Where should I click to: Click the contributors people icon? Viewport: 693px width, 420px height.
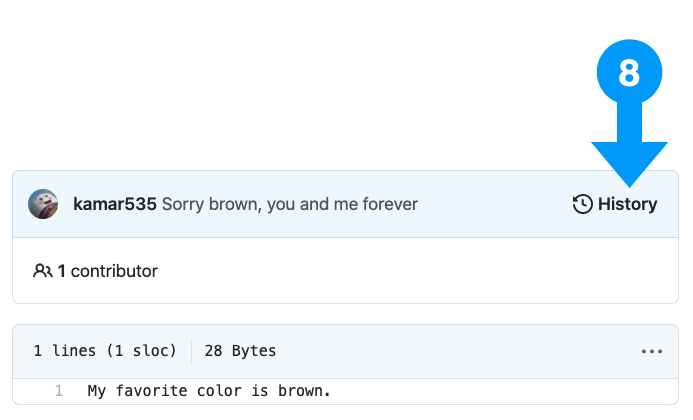[43, 271]
